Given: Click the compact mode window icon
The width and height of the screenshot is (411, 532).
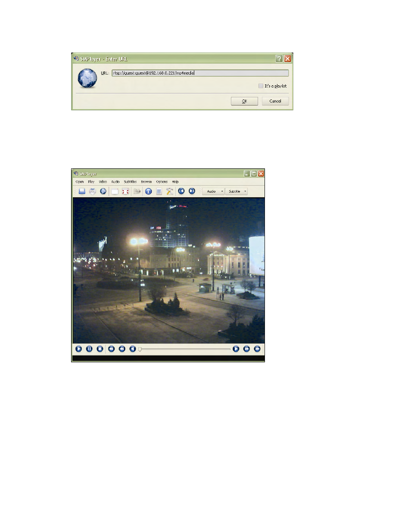Looking at the screenshot, I should pyautogui.click(x=115, y=191).
